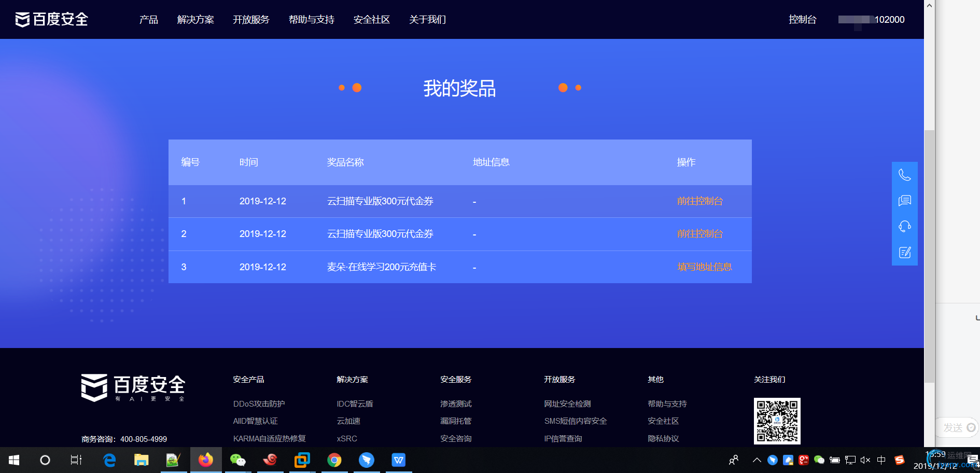Open the red swirl app on taskbar
This screenshot has height=473, width=980.
270,460
